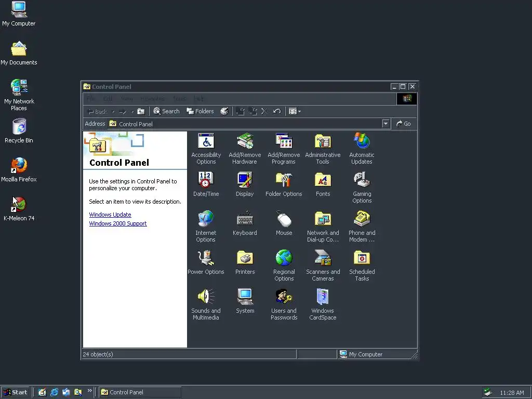Open Accessibility Options applet

point(206,149)
